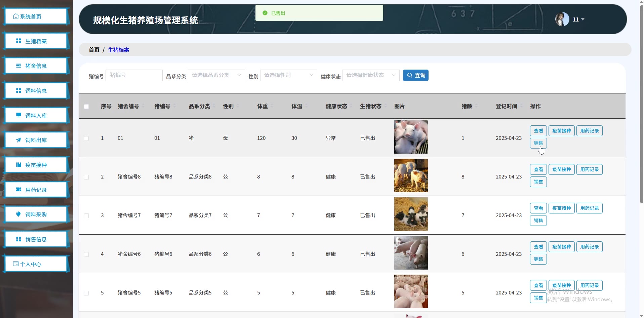
Task: Click 疫苗接种 button for the pig 01 row
Action: [x=562, y=131]
